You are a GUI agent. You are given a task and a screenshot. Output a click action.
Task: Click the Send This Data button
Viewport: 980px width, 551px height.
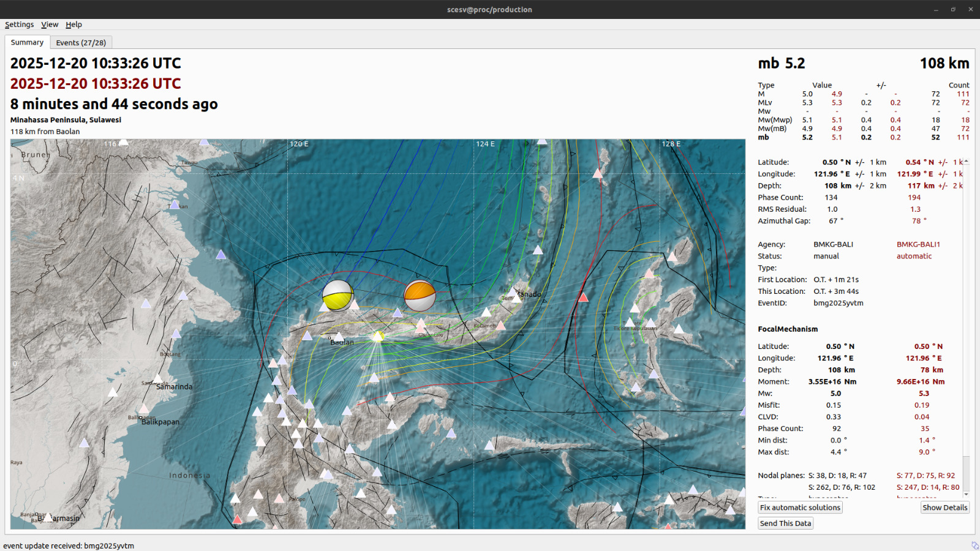(x=785, y=523)
